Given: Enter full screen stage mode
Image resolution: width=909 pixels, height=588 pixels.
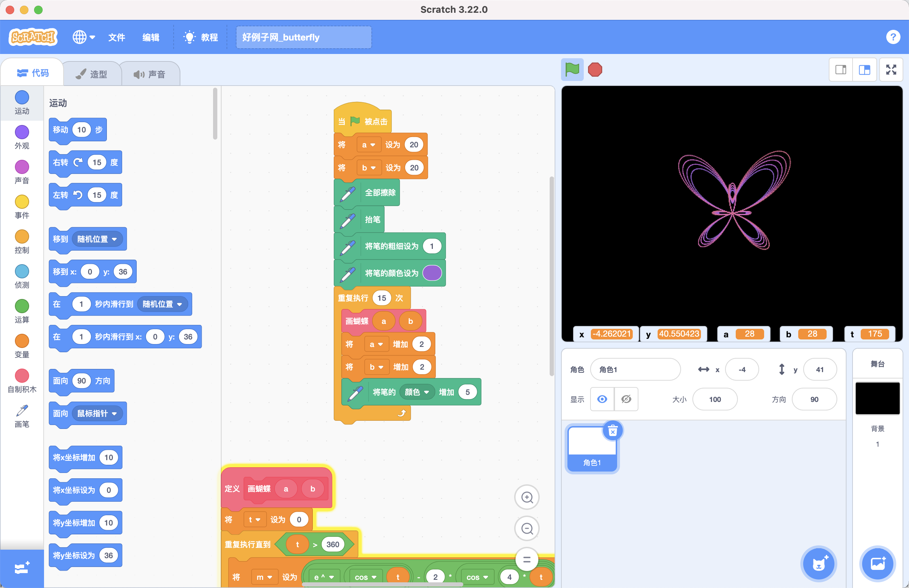Looking at the screenshot, I should [x=891, y=70].
